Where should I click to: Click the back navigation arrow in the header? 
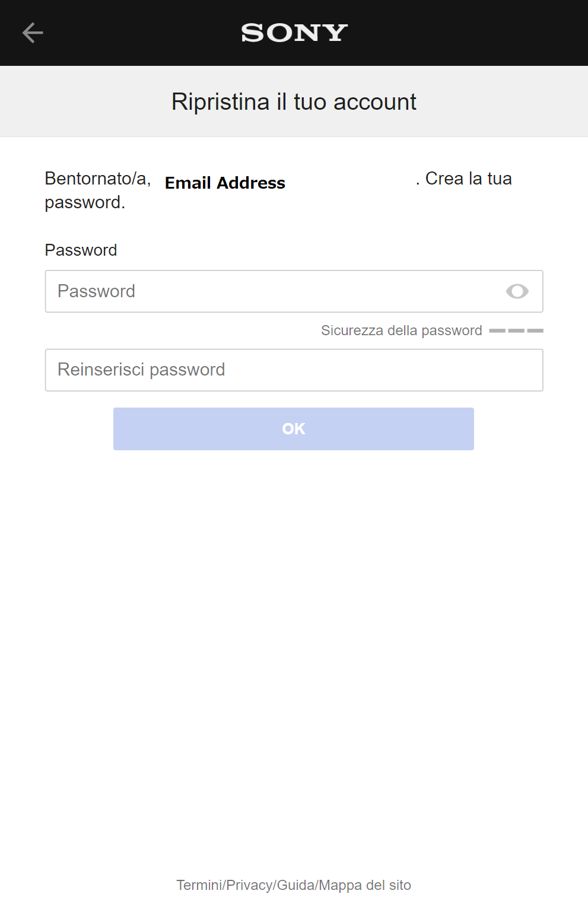(33, 33)
